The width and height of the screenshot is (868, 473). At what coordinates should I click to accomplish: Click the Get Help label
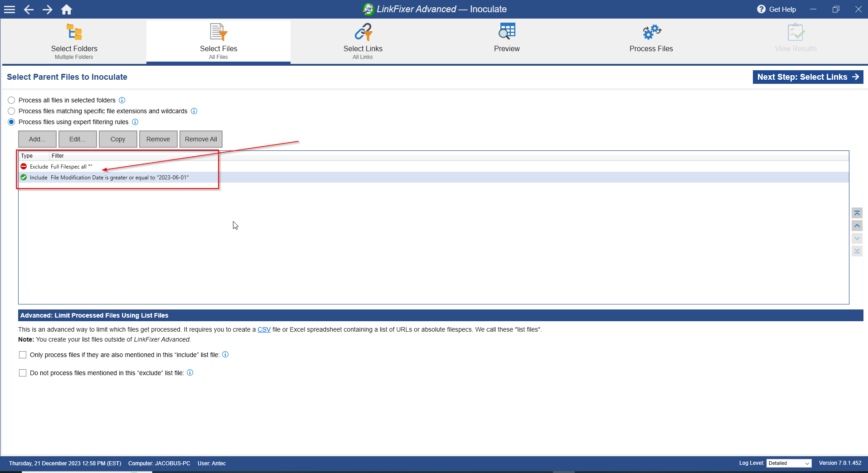click(x=782, y=9)
